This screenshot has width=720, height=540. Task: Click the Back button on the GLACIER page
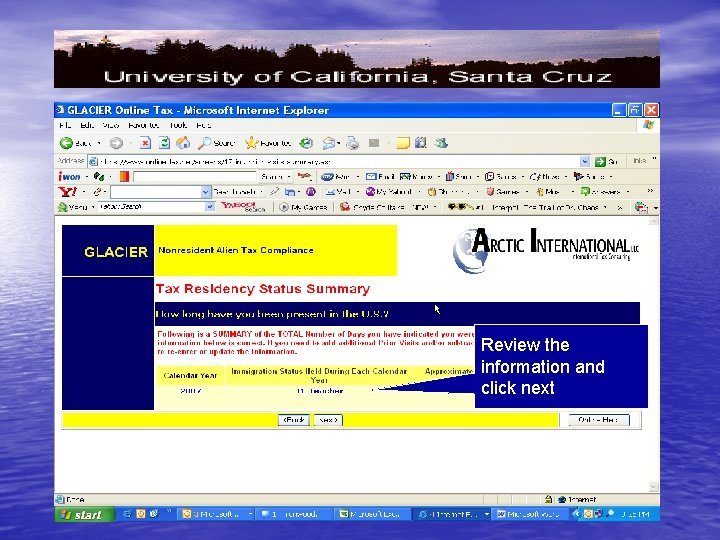click(x=294, y=420)
